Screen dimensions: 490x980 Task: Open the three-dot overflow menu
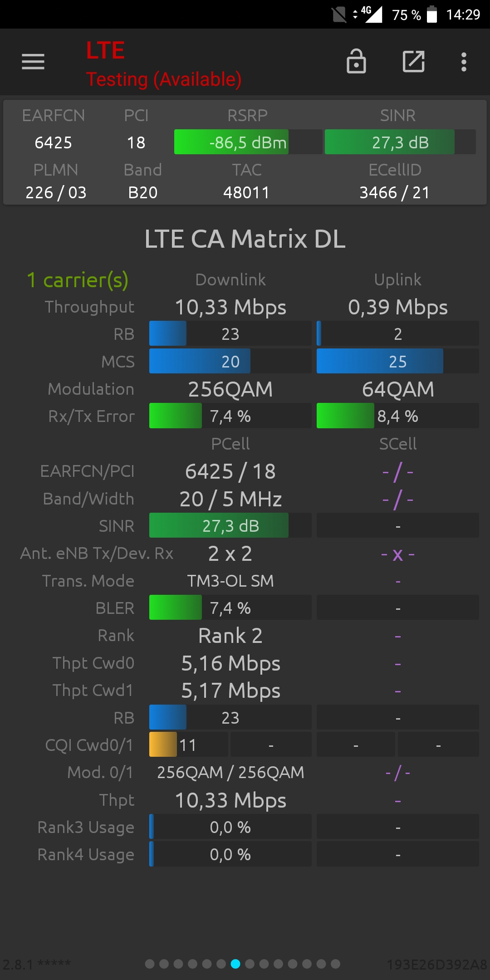click(x=464, y=62)
